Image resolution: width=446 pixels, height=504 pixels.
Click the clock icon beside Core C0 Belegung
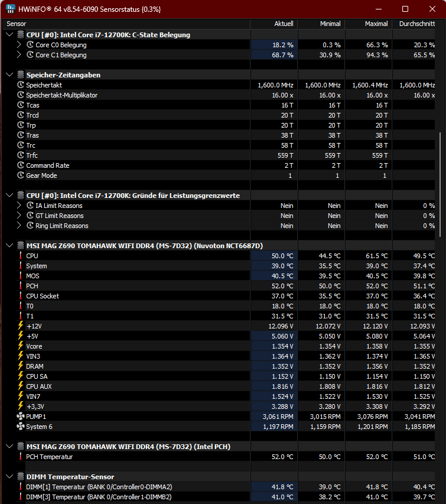click(30, 45)
